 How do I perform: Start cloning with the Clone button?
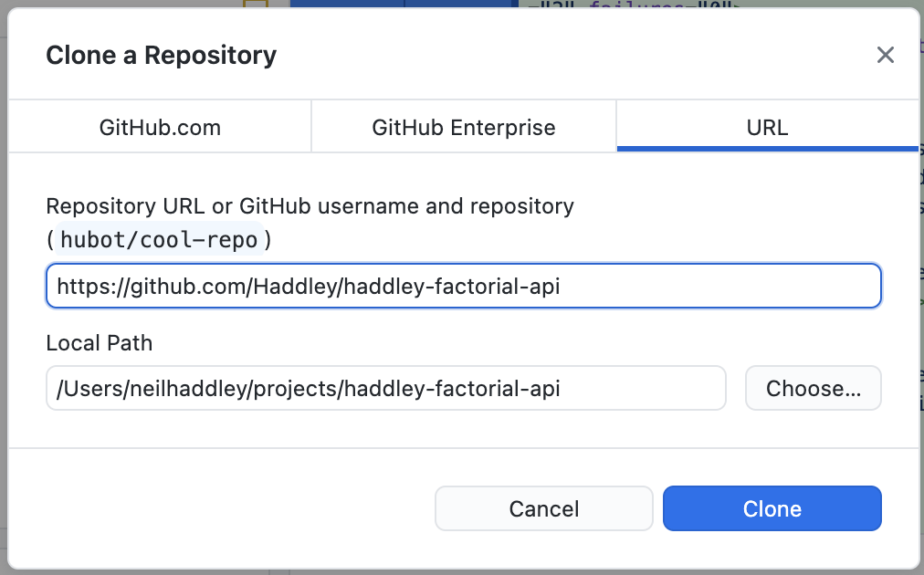click(x=772, y=508)
